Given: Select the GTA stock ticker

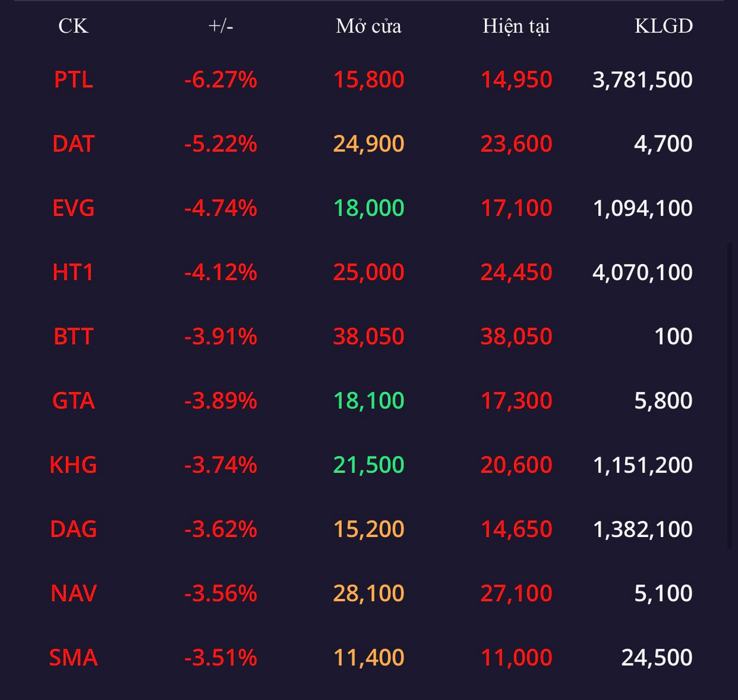Looking at the screenshot, I should pos(73,401).
